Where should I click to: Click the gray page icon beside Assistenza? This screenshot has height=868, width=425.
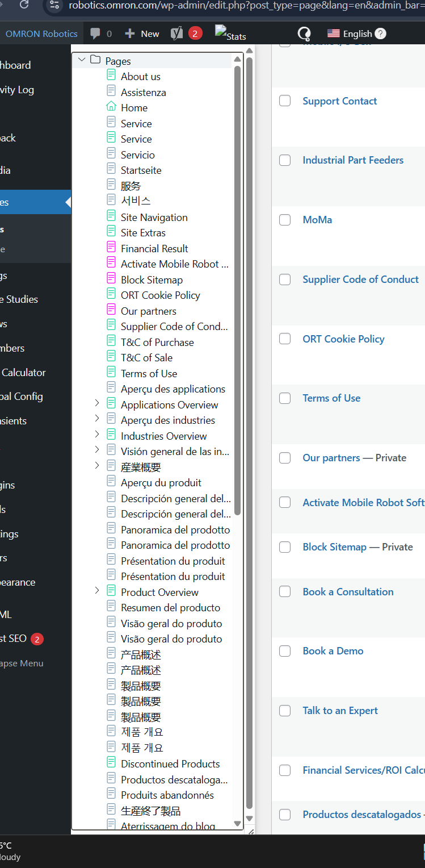point(111,91)
